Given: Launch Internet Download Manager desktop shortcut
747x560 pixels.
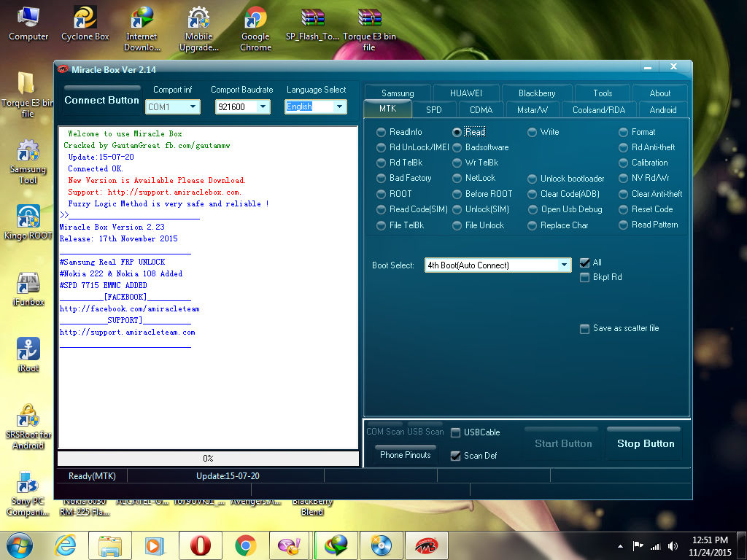Looking at the screenshot, I should click(x=142, y=28).
